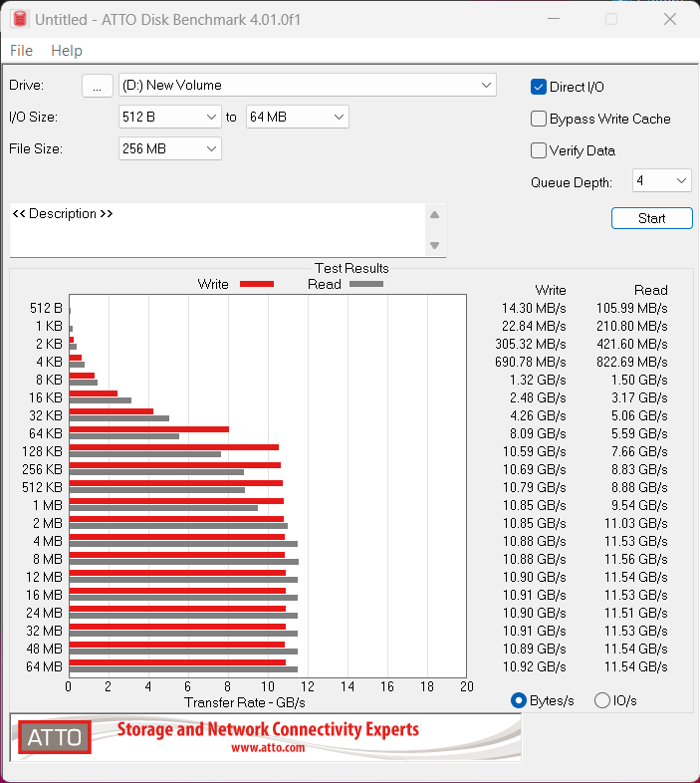Tick the Verify Data checkbox
The width and height of the screenshot is (700, 783).
[x=539, y=150]
